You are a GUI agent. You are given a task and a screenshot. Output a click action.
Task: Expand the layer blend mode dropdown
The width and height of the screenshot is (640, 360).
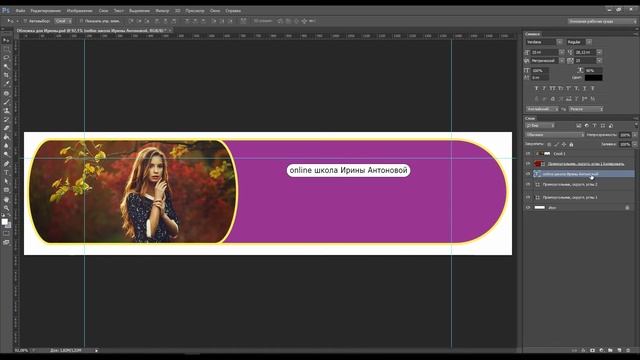[x=555, y=135]
